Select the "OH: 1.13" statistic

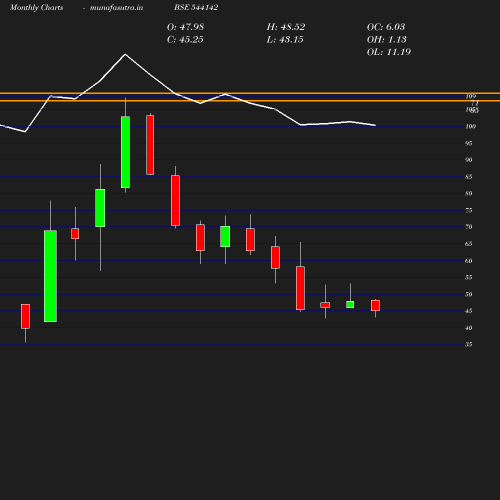(x=387, y=39)
